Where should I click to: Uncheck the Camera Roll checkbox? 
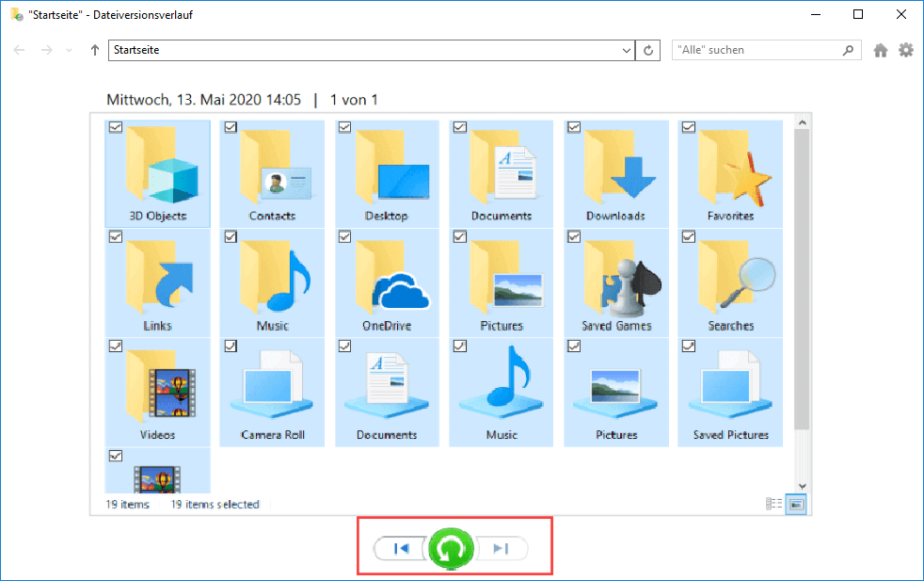231,347
